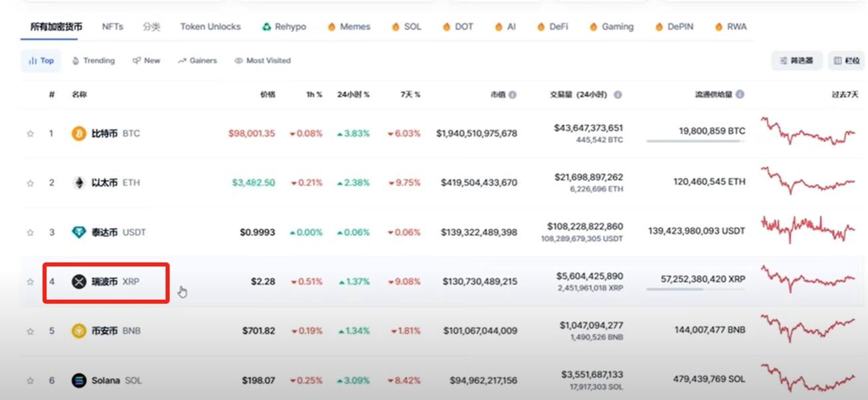Image resolution: width=868 pixels, height=400 pixels.
Task: Switch to the AI category tab
Action: 506,27
